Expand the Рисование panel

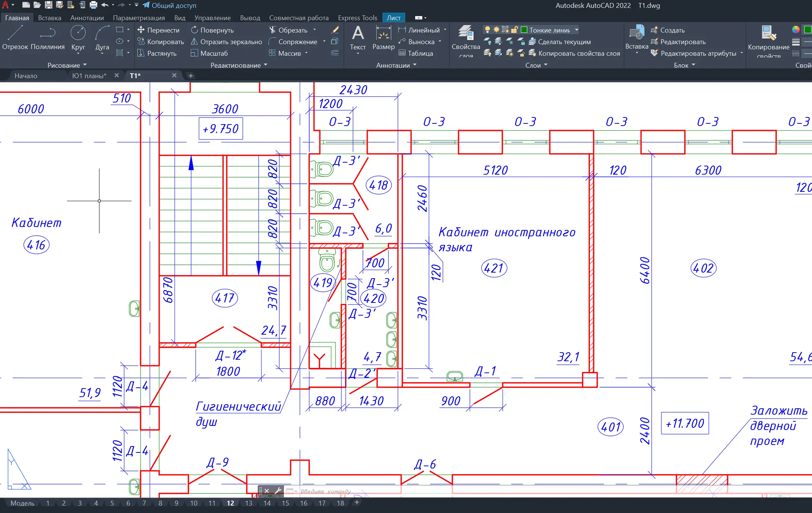(67, 65)
